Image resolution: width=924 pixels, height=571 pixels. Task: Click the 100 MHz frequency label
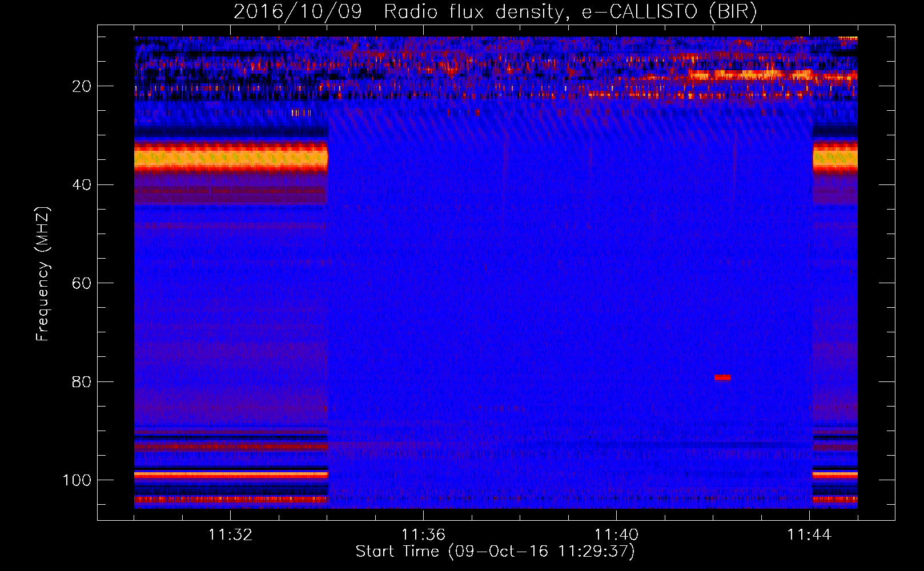pos(77,480)
